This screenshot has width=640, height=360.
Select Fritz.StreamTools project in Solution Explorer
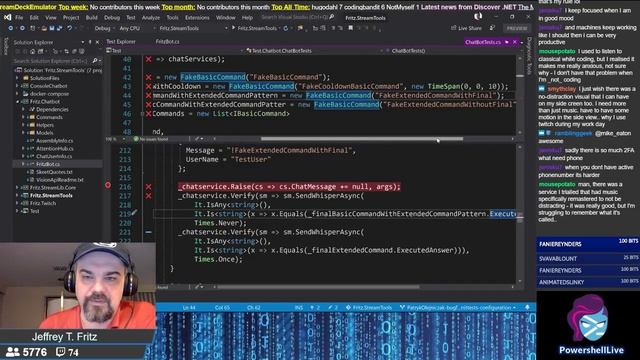point(51,196)
